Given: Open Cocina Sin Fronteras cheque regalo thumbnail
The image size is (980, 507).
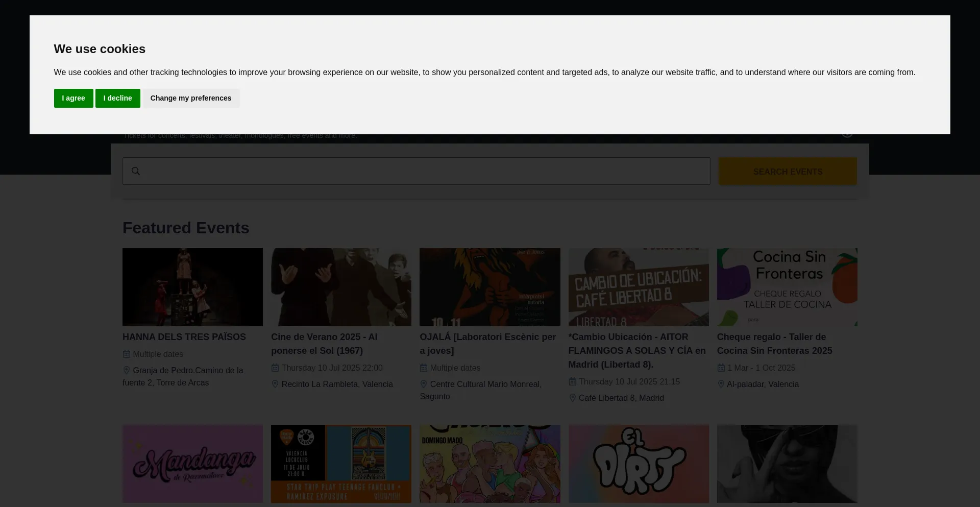Looking at the screenshot, I should point(787,287).
